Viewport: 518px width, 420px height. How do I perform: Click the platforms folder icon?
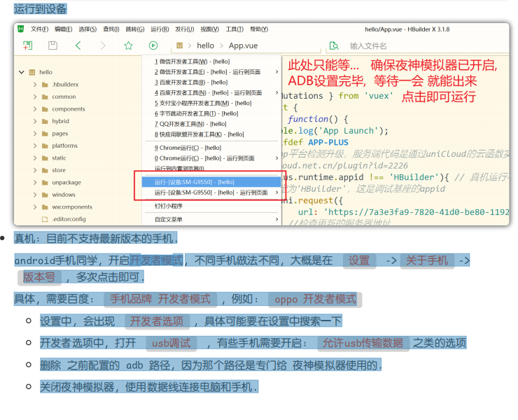(45, 146)
